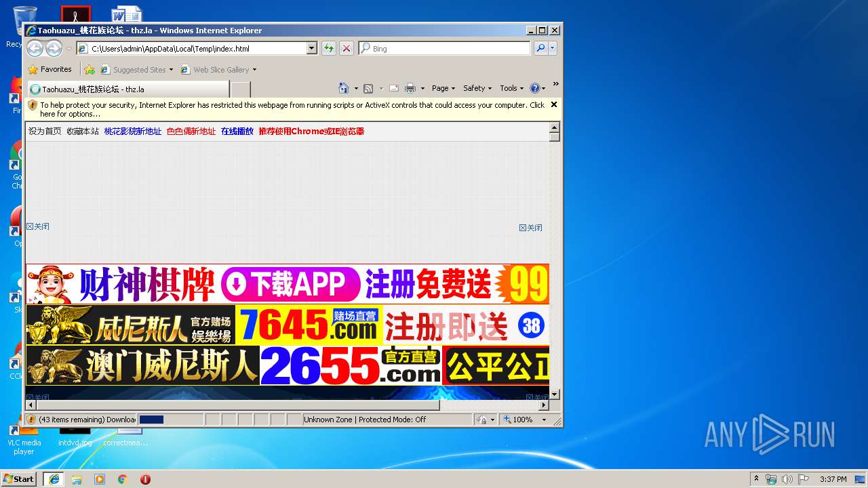868x488 pixels.
Task: Open the Safety menu
Action: tap(477, 88)
